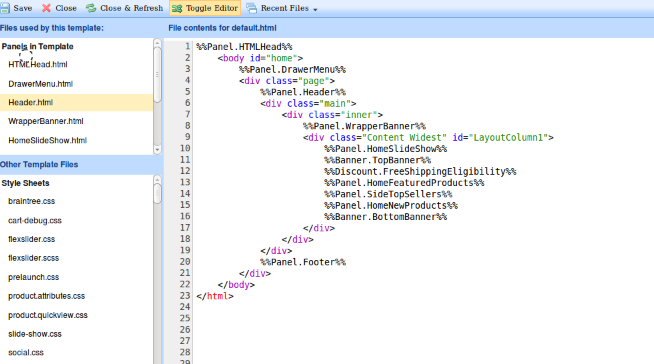Screen dimensions: 654x364
Task: Click the Toggle Editor icon
Action: click(177, 8)
